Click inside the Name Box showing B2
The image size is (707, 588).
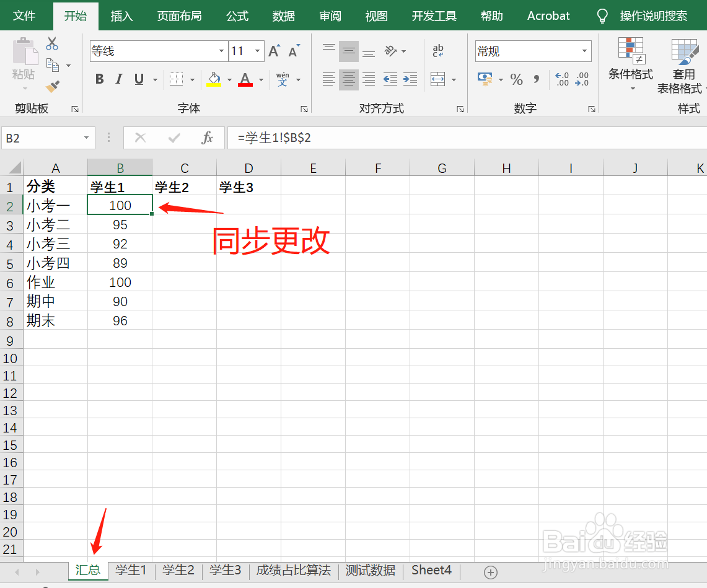(x=37, y=138)
